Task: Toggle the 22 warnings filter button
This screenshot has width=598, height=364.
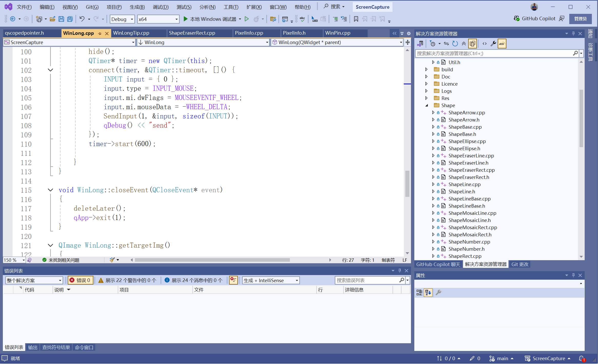Action: (128, 280)
